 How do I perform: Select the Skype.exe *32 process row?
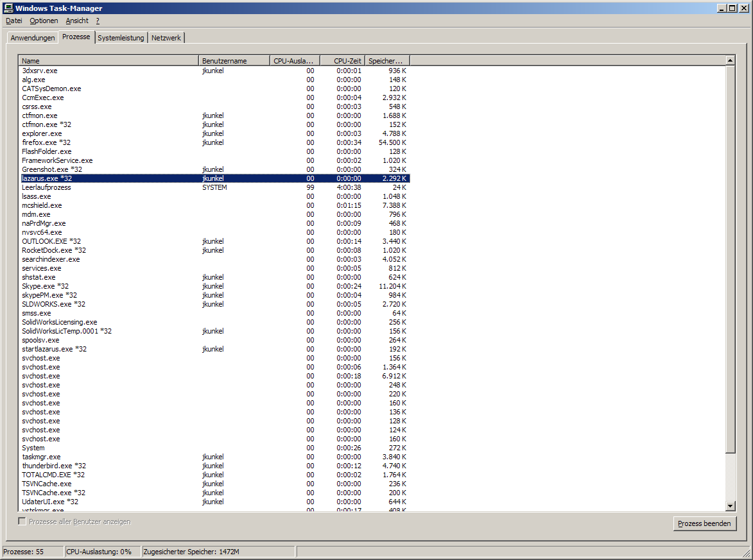click(45, 286)
